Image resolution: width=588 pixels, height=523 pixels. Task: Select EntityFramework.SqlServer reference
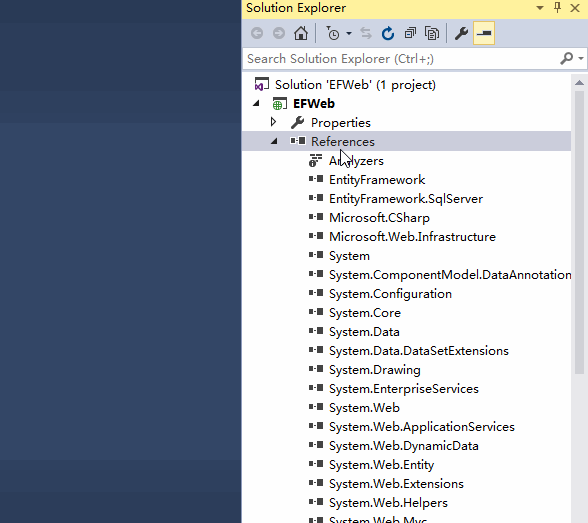pos(406,199)
